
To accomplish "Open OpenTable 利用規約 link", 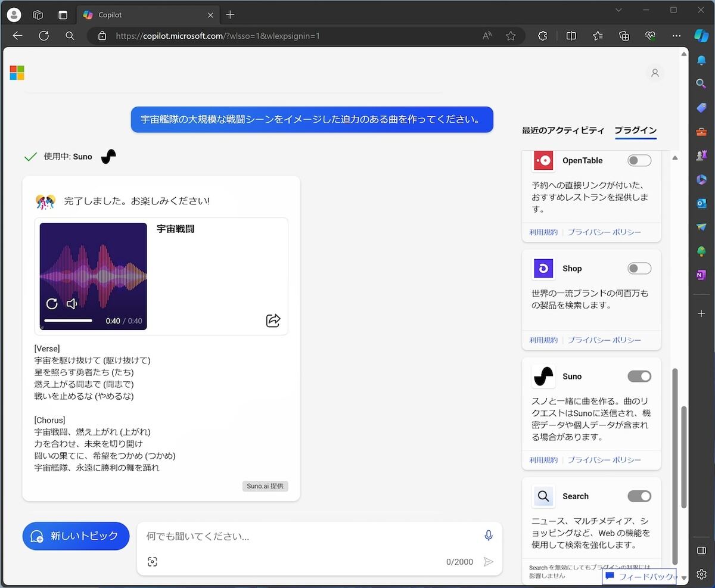I will 543,232.
